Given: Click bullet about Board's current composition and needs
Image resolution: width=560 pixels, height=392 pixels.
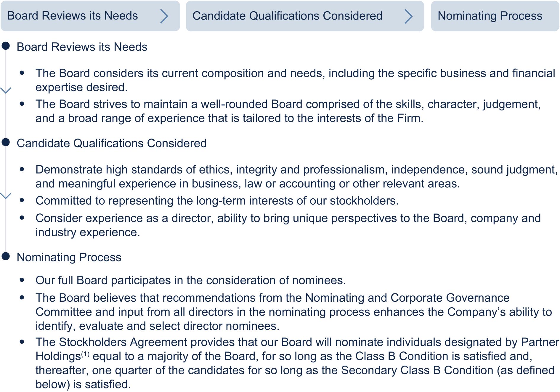Looking at the screenshot, I should pyautogui.click(x=295, y=80).
